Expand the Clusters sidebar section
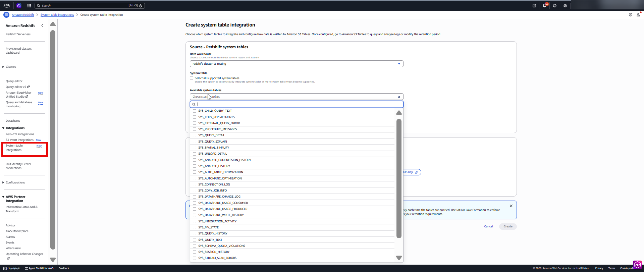This screenshot has width=644, height=272. [3, 67]
